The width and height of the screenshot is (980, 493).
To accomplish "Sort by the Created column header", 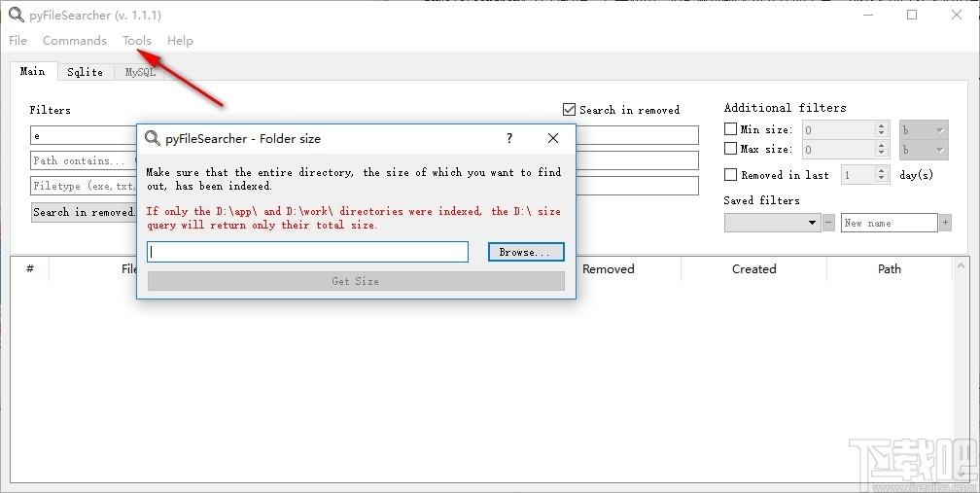I will (753, 268).
